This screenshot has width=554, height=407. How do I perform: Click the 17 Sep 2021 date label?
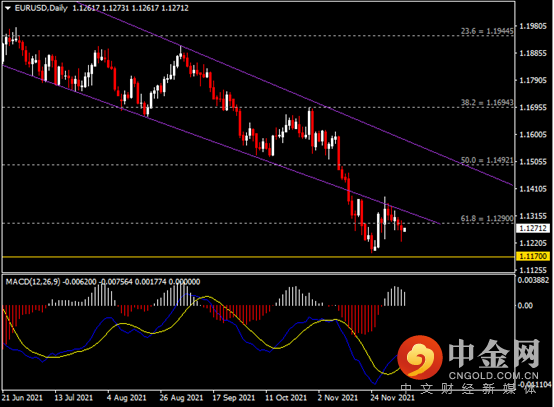[234, 398]
